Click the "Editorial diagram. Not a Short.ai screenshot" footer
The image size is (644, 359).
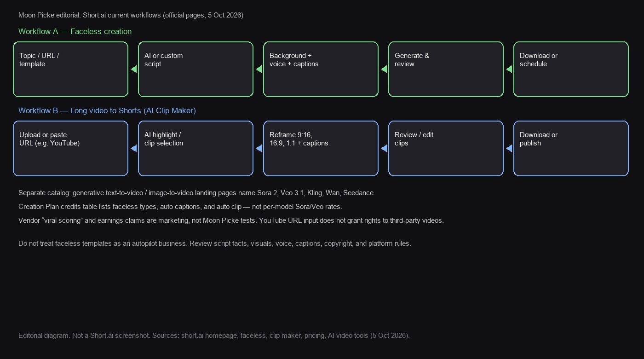click(214, 336)
